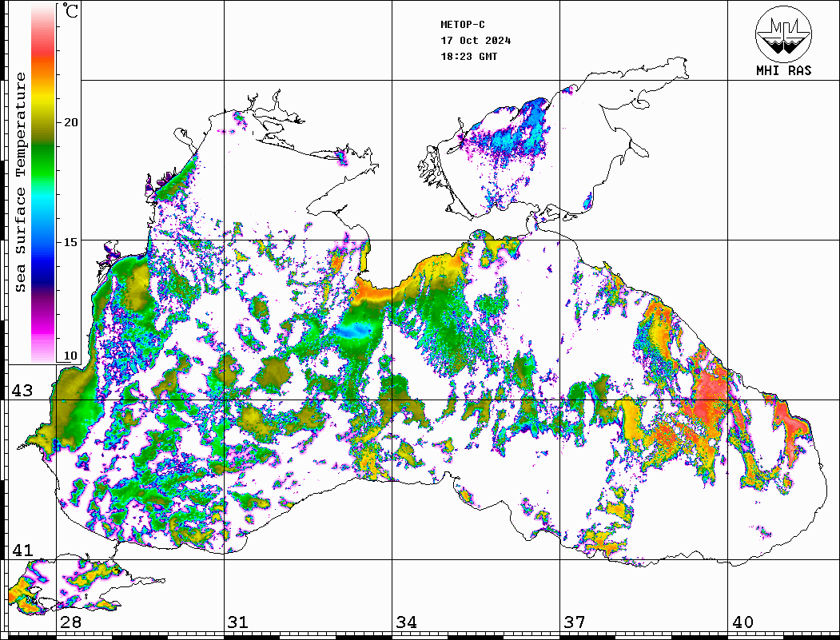Click the green section of the color scale bar
This screenshot has width=840, height=640.
click(43, 161)
